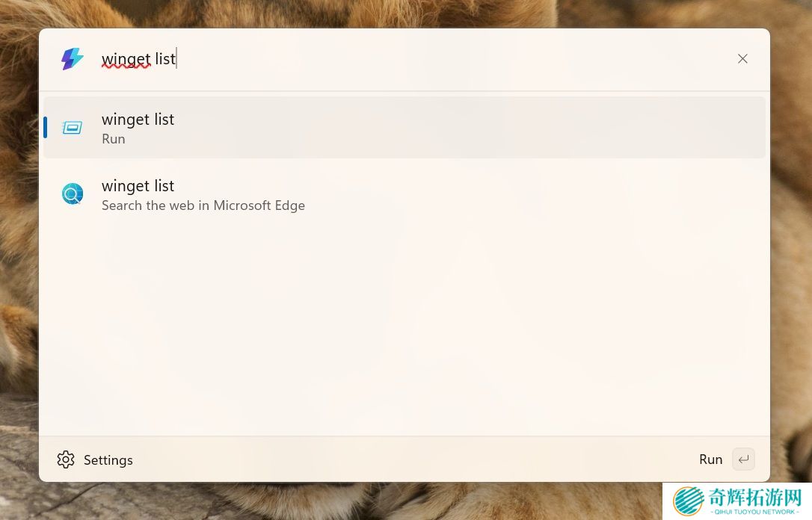Click the blue selection bar on first result
The image size is (812, 520).
click(46, 128)
